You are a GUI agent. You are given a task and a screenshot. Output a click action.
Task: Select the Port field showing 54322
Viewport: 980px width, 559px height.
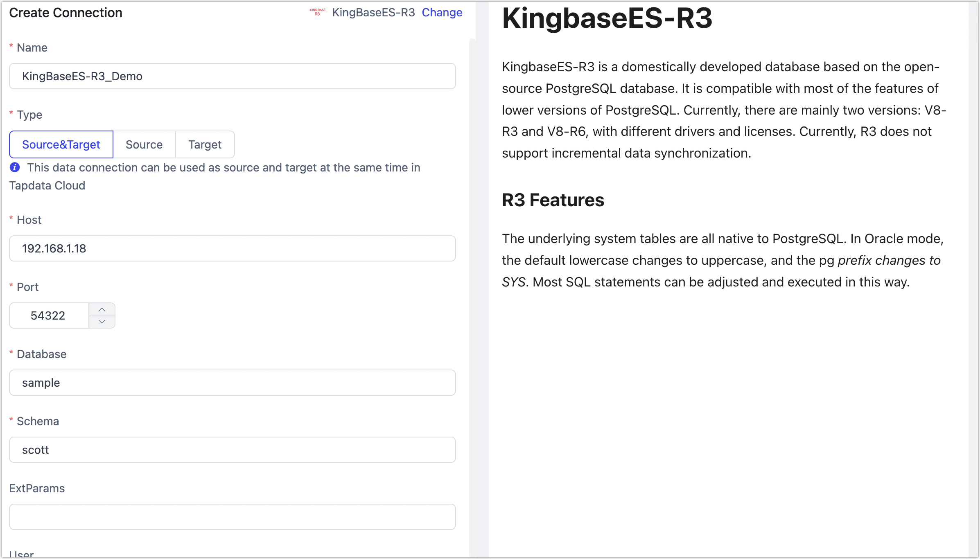49,315
